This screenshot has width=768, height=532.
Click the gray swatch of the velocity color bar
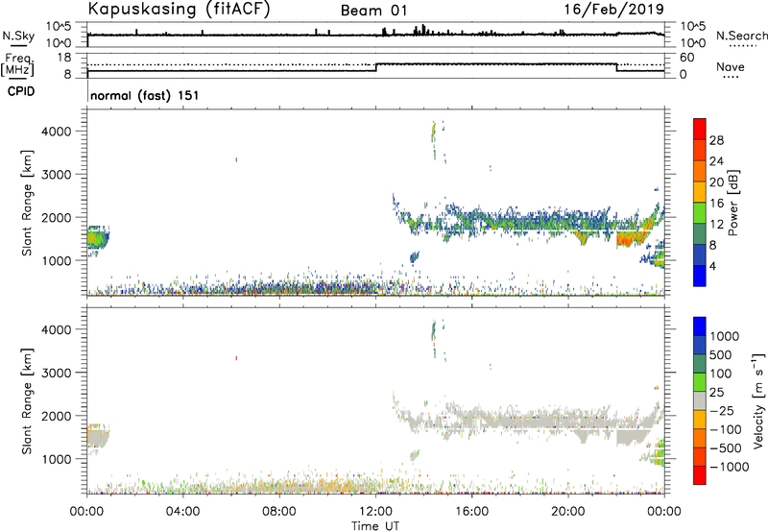(x=700, y=401)
